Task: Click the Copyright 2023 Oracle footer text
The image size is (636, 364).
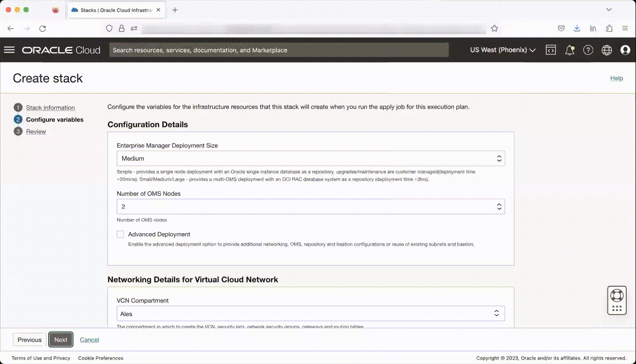Action: (551, 358)
